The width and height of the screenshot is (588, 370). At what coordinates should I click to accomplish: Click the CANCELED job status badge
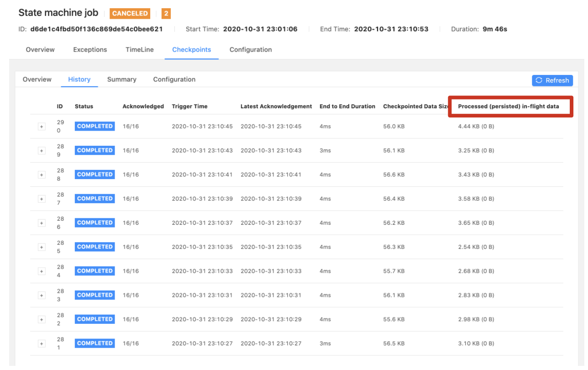pos(130,13)
